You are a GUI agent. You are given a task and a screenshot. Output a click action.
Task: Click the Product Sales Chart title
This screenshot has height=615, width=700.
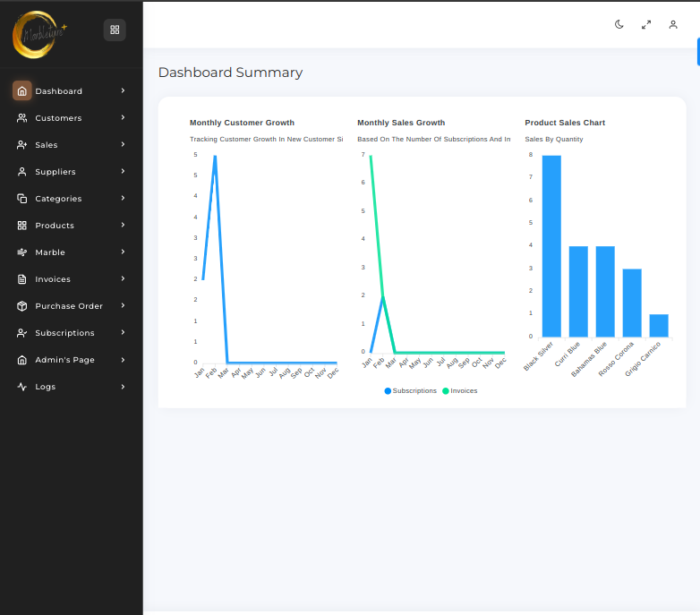[565, 123]
